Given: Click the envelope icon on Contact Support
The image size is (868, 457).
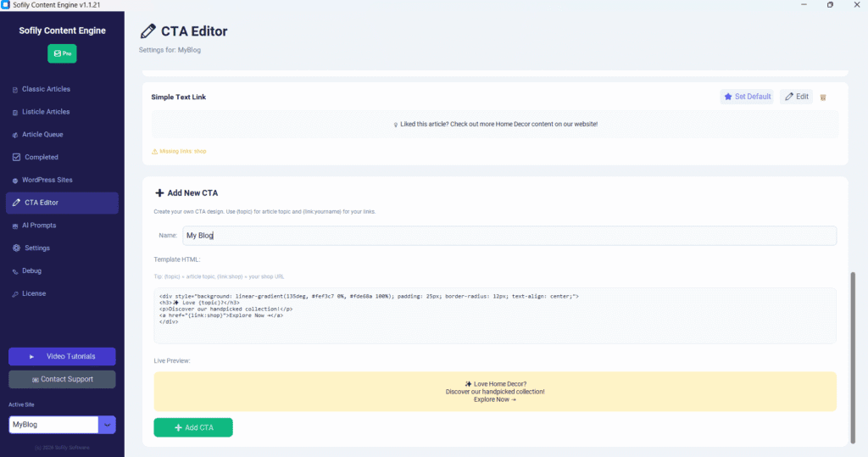Looking at the screenshot, I should coord(36,380).
